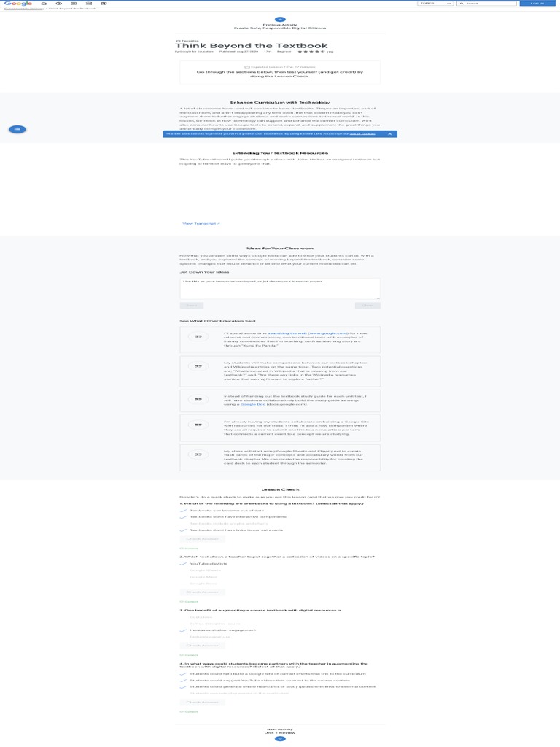560x747 pixels.
Task: Dismiss the cookie notice banner
Action: [x=389, y=134]
